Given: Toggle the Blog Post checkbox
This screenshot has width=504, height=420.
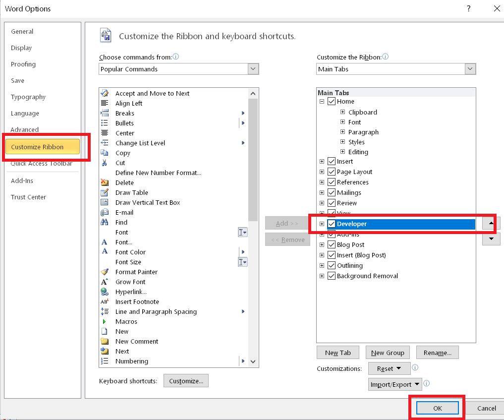Looking at the screenshot, I should tap(332, 245).
